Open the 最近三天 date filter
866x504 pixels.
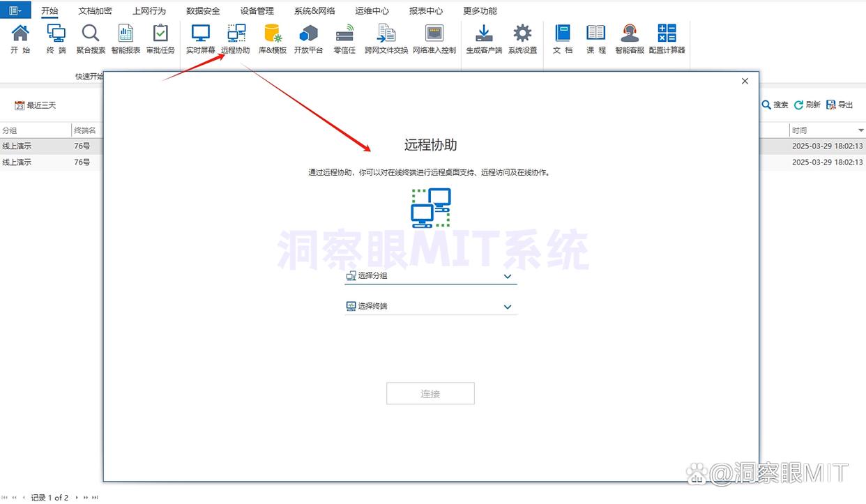coord(36,105)
